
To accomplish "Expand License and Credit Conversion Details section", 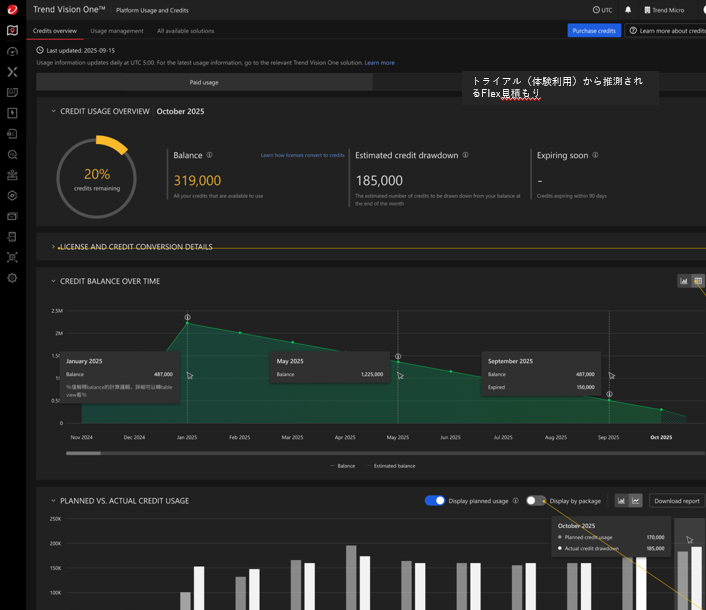I will pyautogui.click(x=53, y=247).
